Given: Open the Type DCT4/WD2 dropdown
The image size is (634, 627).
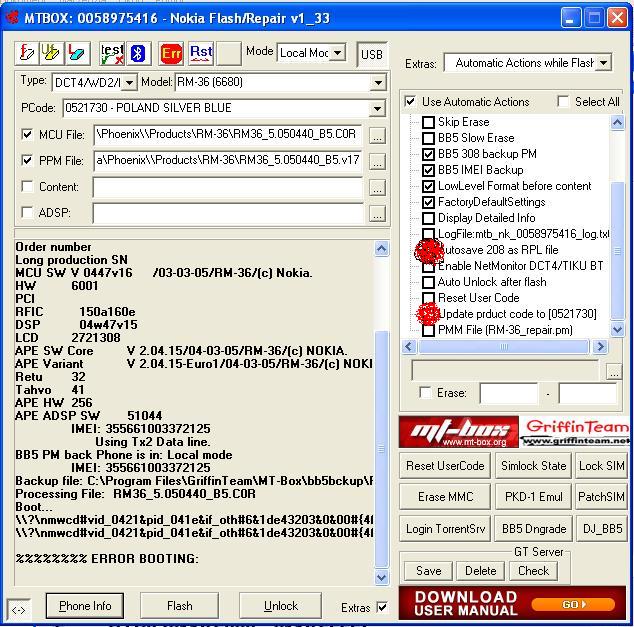Looking at the screenshot, I should pyautogui.click(x=129, y=83).
